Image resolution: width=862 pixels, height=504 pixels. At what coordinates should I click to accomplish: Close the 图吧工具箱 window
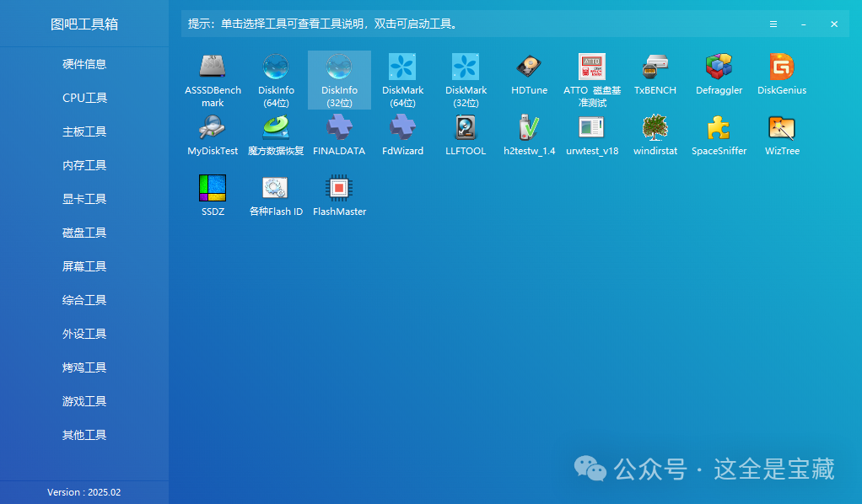tap(834, 24)
